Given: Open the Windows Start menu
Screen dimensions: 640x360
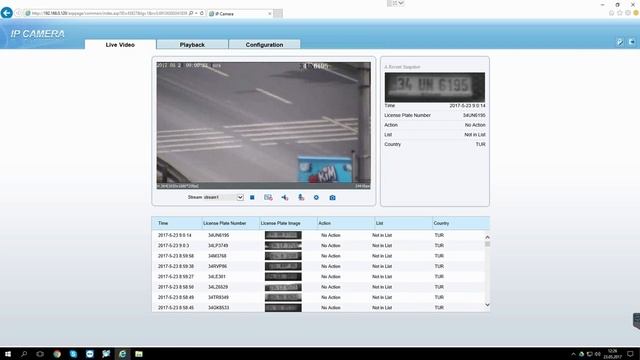Looking at the screenshot, I should (8, 354).
